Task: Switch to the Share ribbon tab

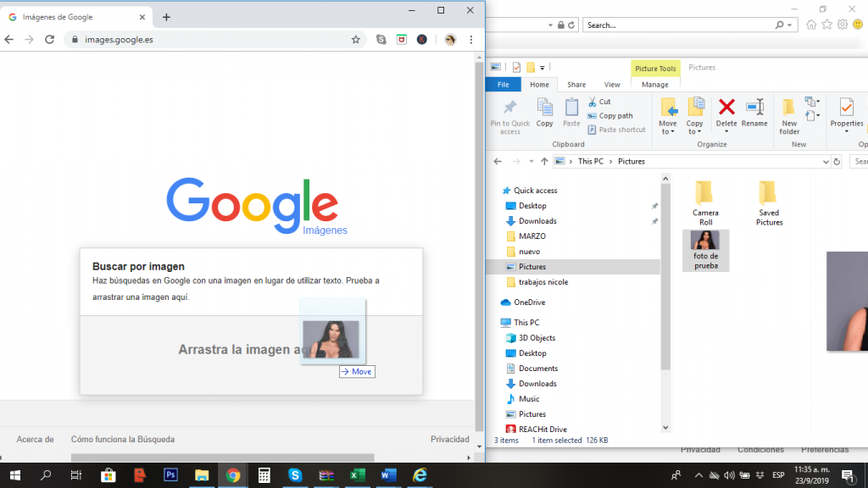Action: coord(576,85)
